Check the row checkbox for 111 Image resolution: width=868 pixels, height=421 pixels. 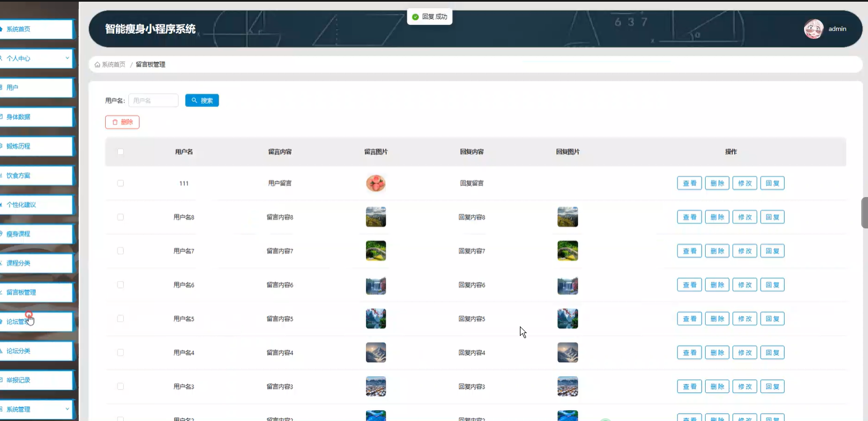[x=120, y=183]
